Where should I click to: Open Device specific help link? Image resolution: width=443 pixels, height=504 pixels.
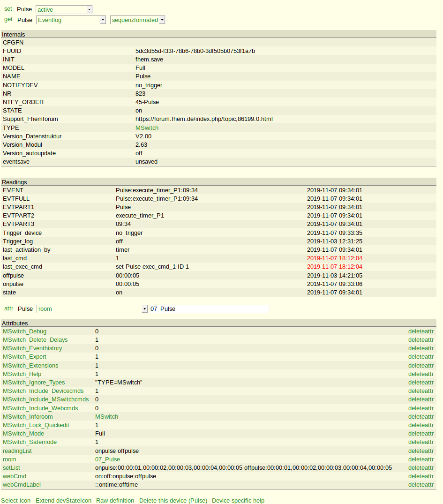point(238,500)
